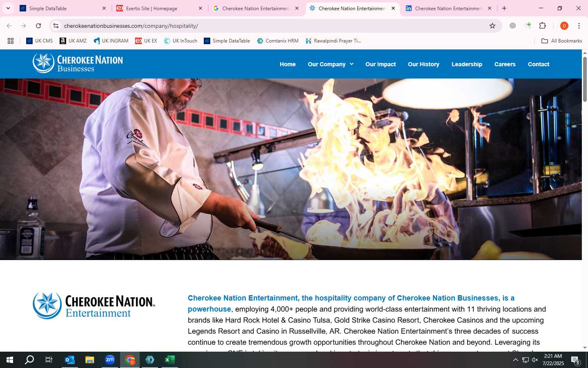Switch to the first Simple DataTable tab
588x368 pixels.
click(x=63, y=8)
